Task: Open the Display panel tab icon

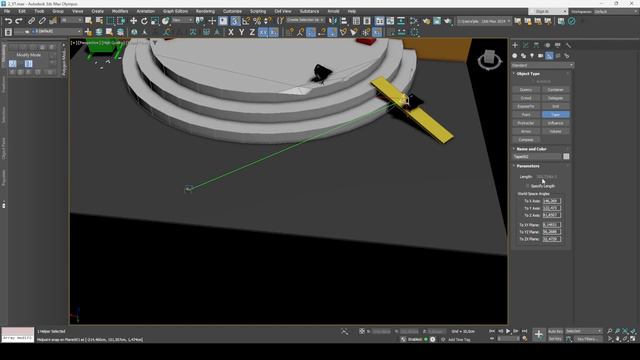Action: click(x=558, y=45)
